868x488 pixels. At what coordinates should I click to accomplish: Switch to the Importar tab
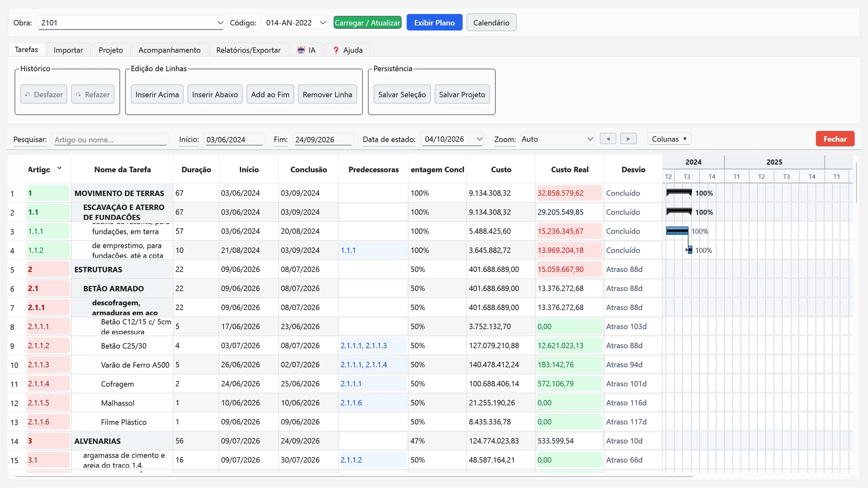tap(68, 50)
